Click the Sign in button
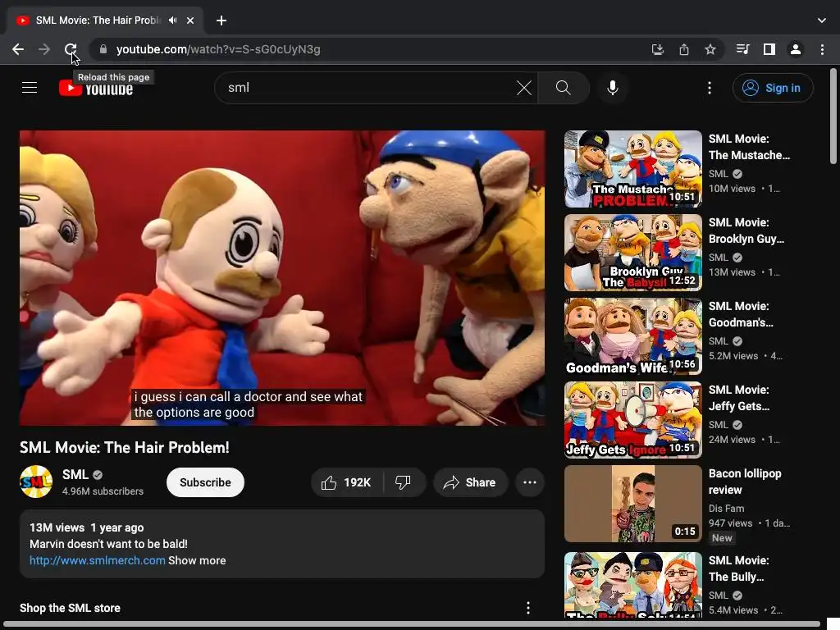The image size is (840, 630). tap(773, 88)
